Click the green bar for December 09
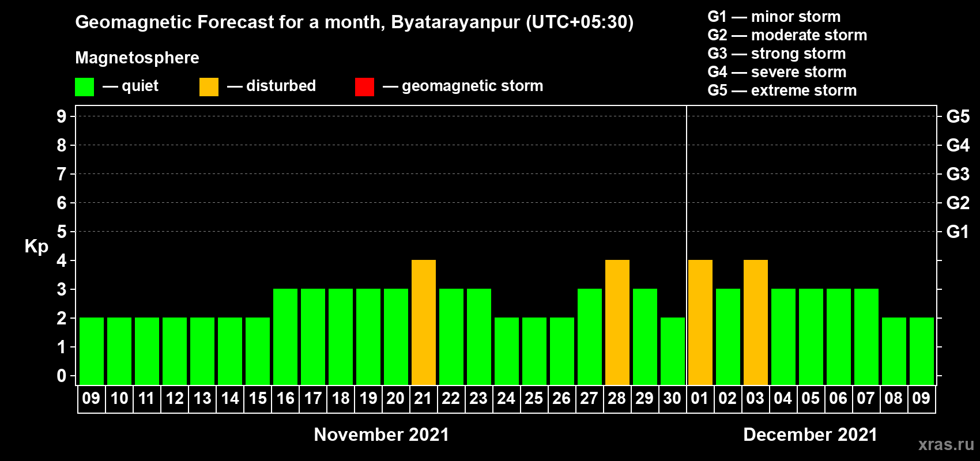This screenshot has height=461, width=980. (x=922, y=352)
